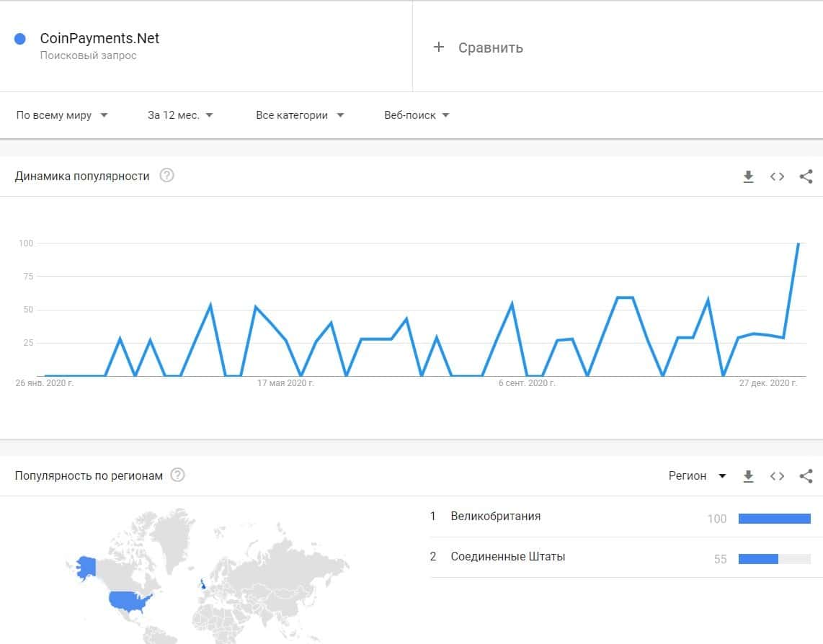Select Великобритания in the region list
Image resolution: width=823 pixels, height=644 pixels.
pyautogui.click(x=495, y=516)
